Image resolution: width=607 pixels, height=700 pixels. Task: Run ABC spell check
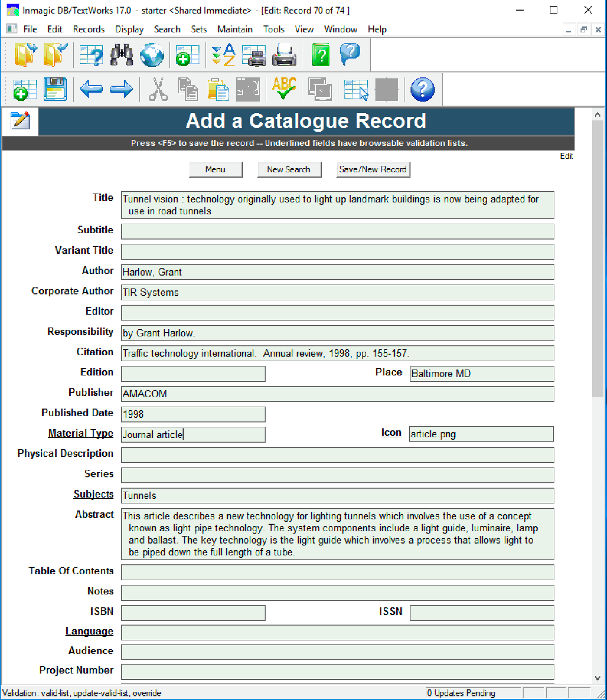(x=284, y=90)
